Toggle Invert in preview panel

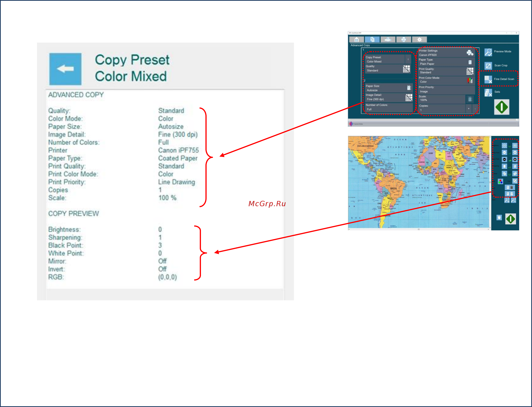(510, 188)
